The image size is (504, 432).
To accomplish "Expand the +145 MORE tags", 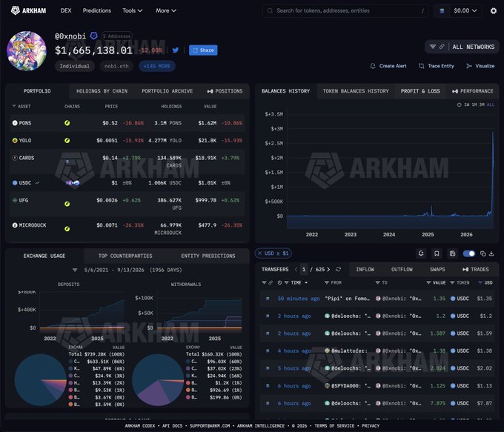I will point(157,66).
